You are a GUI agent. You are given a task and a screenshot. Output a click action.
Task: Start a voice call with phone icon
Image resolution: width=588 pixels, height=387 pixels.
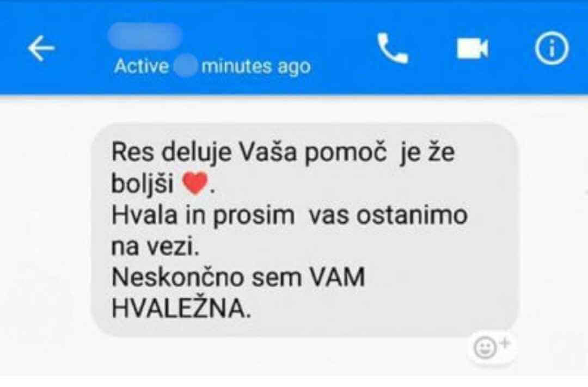[393, 49]
